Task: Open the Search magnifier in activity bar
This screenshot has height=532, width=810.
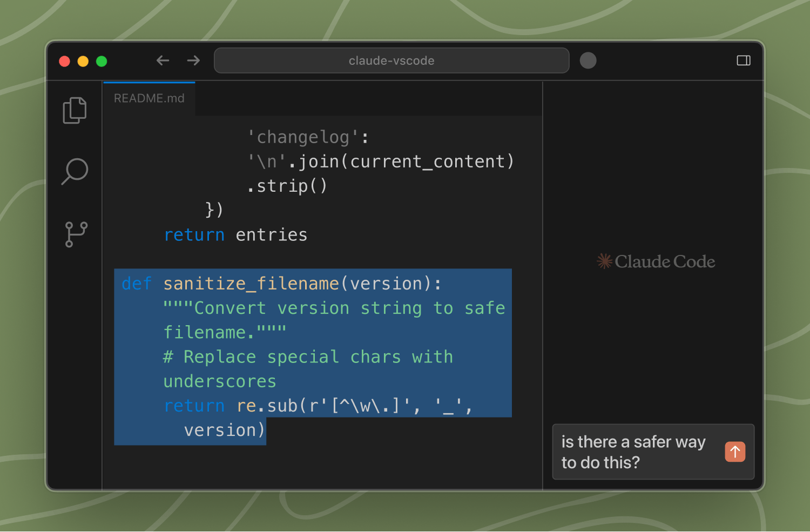Action: click(75, 171)
